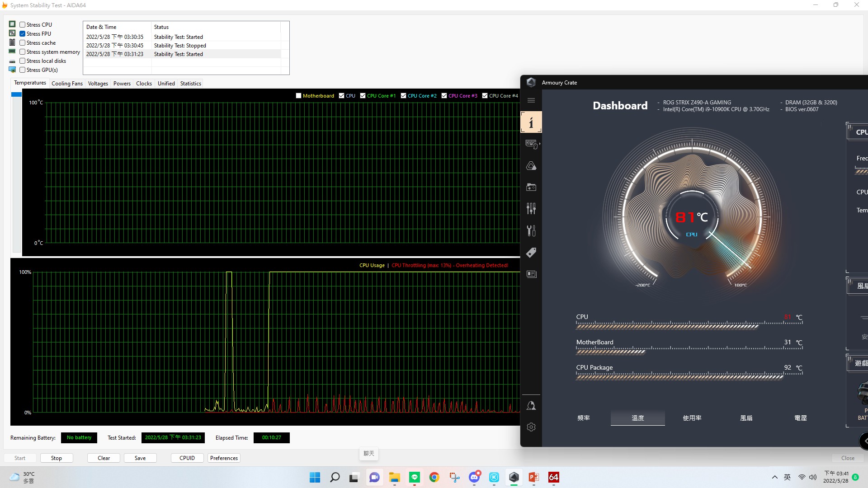Open CPUID from AIDA64
Viewport: 868px width, 488px height.
tap(187, 458)
